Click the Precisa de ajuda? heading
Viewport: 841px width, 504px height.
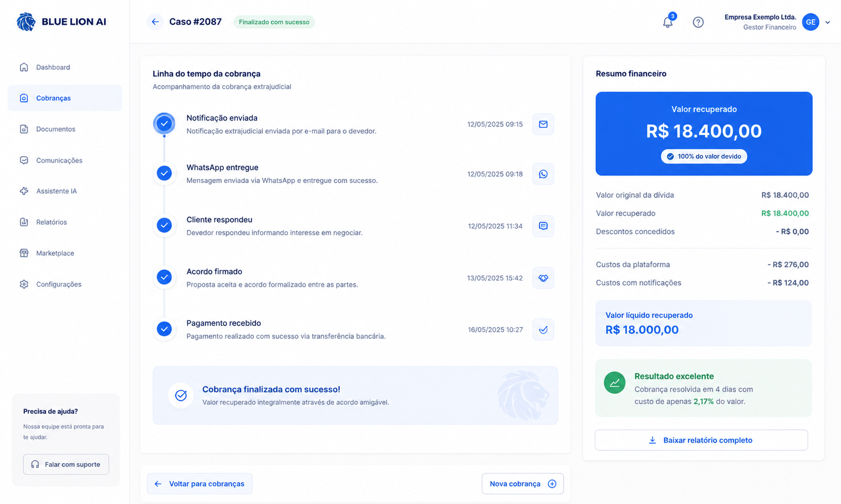[x=50, y=412]
